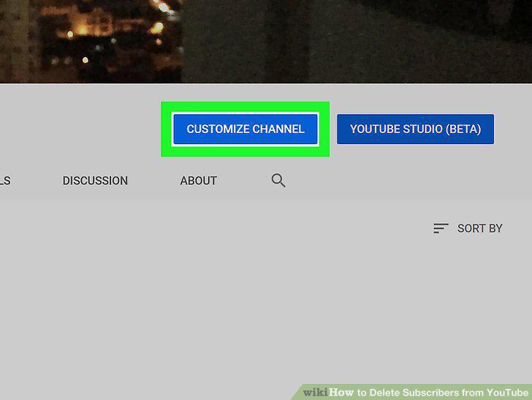This screenshot has height=400, width=532.
Task: Search the channel with magnifier icon
Action: 278,181
